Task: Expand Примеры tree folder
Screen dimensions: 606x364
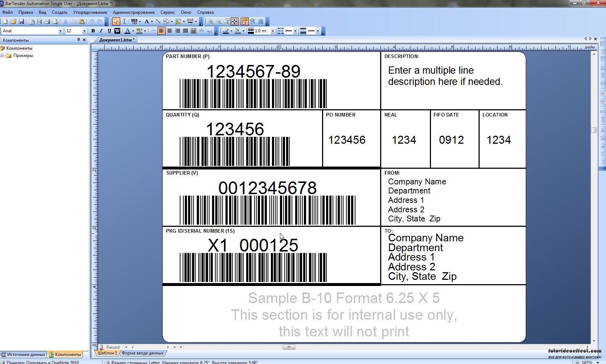Action: click(x=2, y=56)
